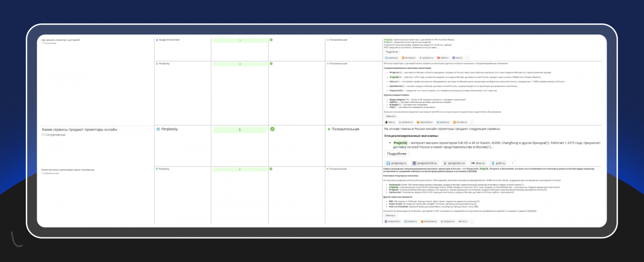Click the Google AI Overview sparkle icon
Screen dimensions: 644x262
coord(157,40)
